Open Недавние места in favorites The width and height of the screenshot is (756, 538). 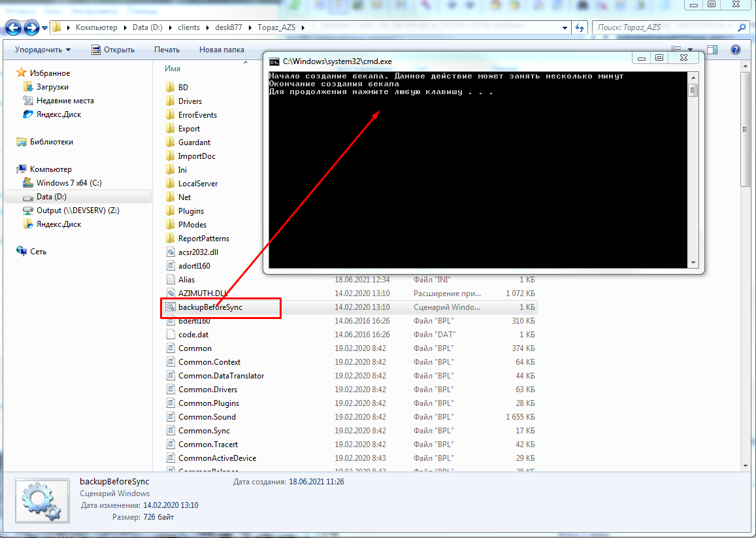(65, 101)
